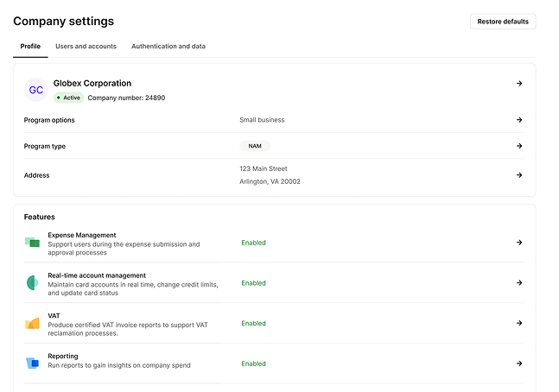Expand Expense Management settings arrow

point(519,243)
